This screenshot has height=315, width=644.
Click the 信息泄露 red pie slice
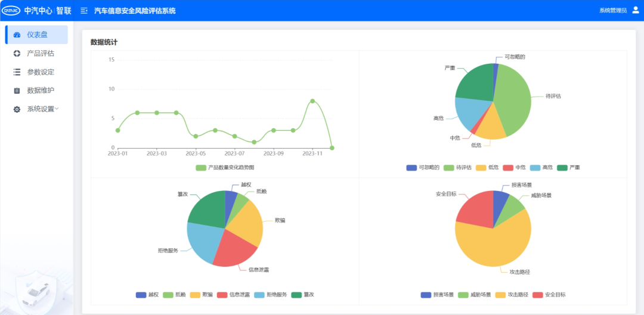click(x=235, y=251)
